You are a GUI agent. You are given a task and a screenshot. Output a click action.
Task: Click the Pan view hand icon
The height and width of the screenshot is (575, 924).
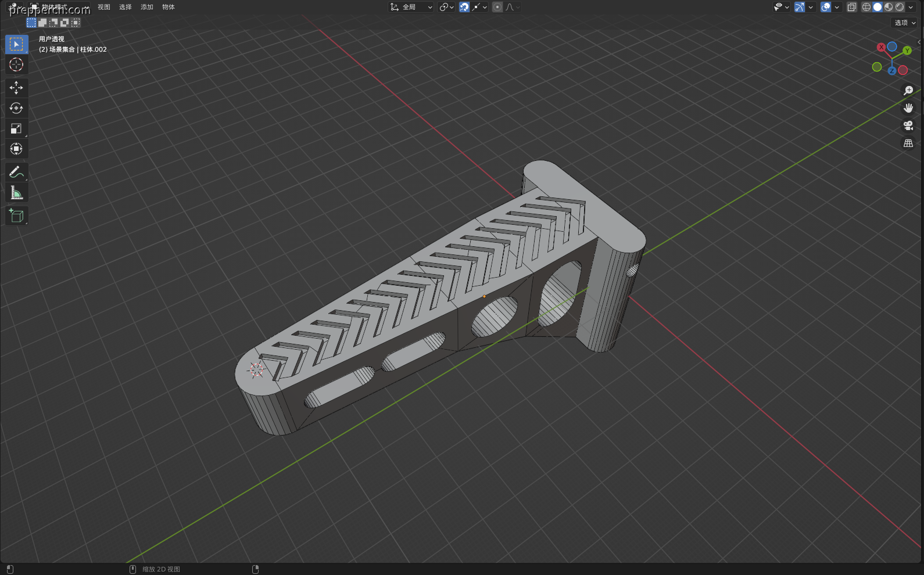908,108
